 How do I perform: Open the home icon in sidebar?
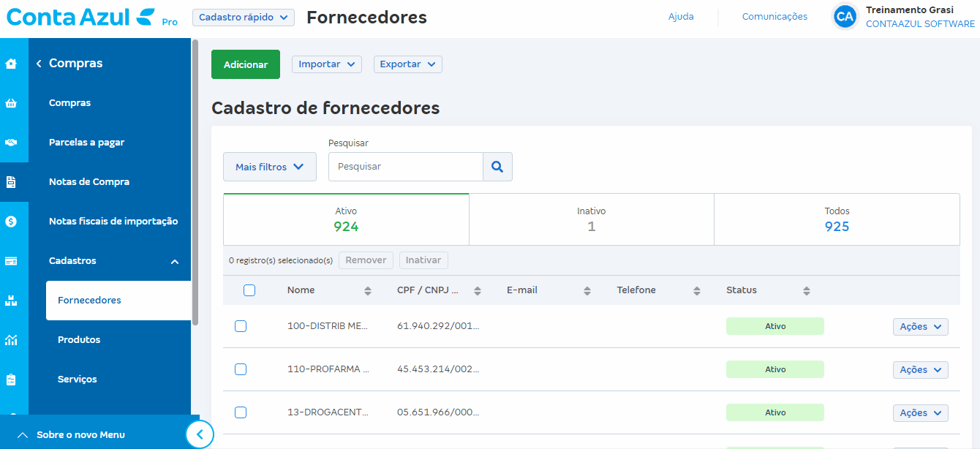(11, 64)
